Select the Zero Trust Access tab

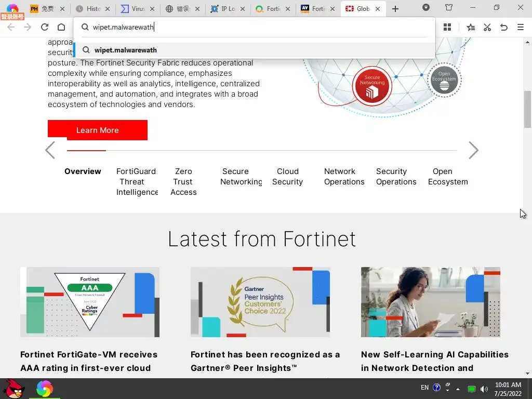[183, 181]
